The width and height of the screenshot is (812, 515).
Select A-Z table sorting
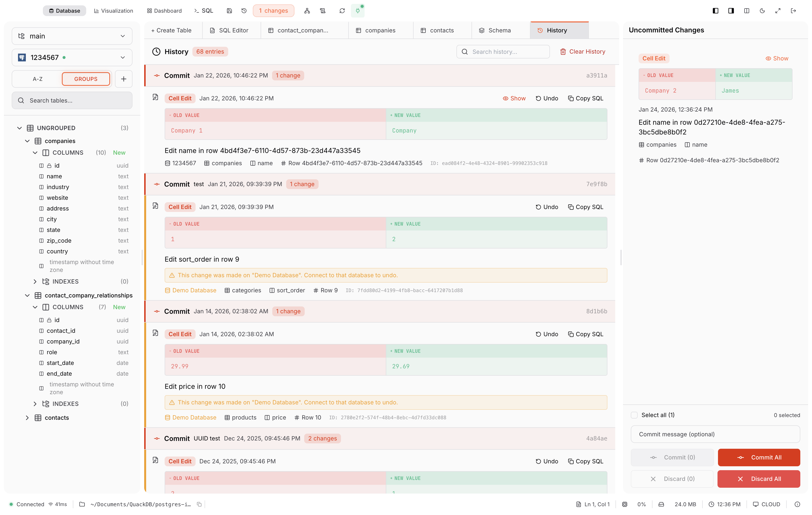tap(38, 79)
